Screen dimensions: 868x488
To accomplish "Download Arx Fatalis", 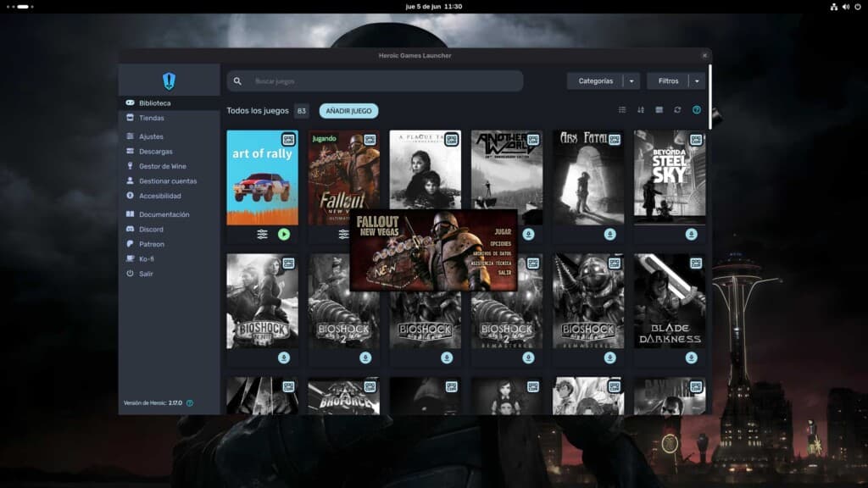I will point(610,234).
